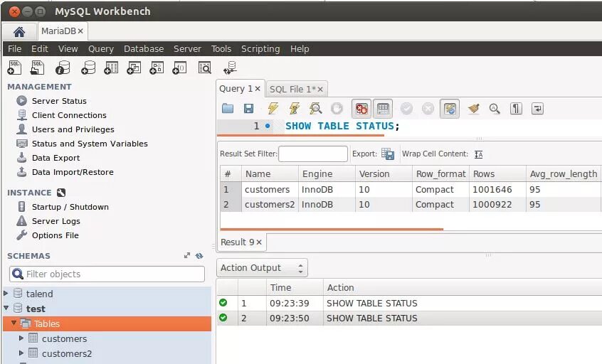The height and width of the screenshot is (364, 602).
Task: Click the INSTANCE wrench icon
Action: point(61,193)
